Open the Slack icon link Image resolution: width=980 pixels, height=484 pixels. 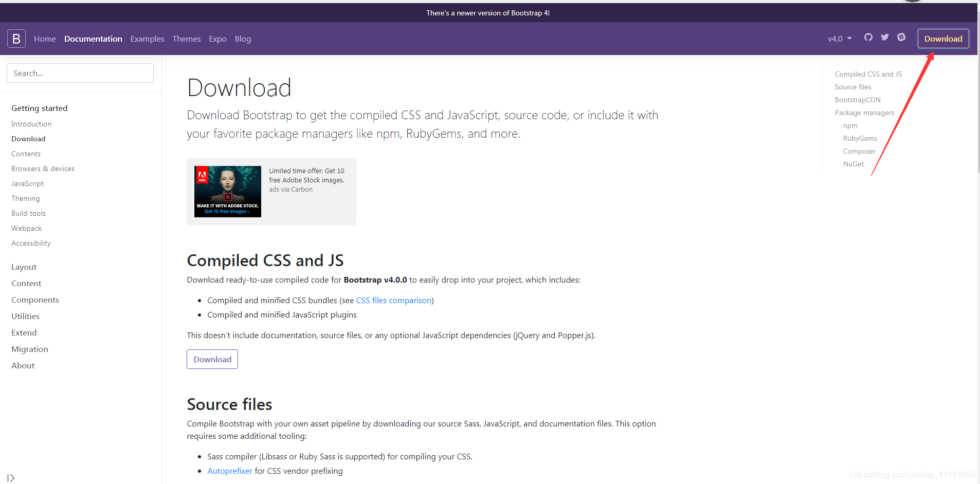coord(901,37)
